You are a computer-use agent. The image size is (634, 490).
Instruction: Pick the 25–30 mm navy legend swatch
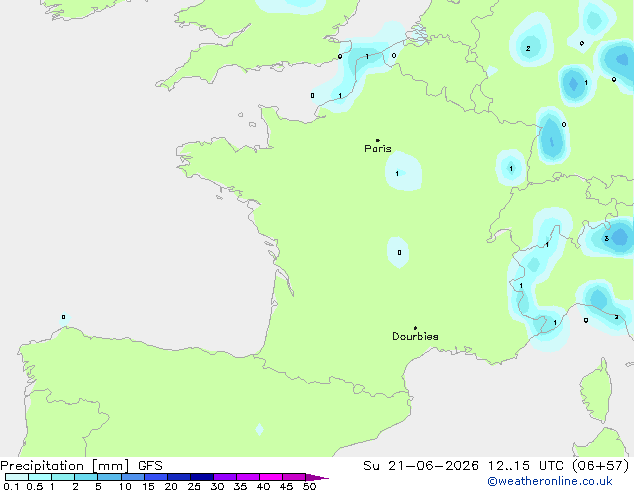pos(202,477)
